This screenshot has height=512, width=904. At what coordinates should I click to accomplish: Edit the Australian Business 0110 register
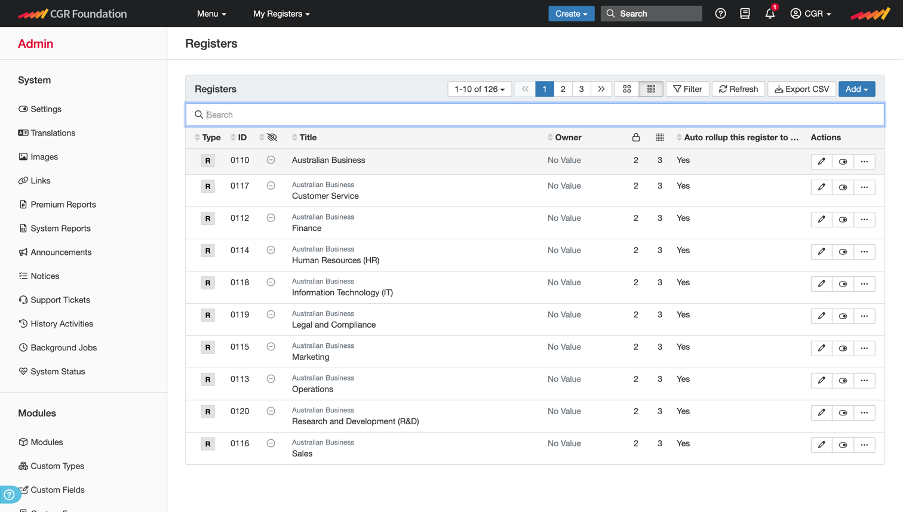[x=822, y=161]
